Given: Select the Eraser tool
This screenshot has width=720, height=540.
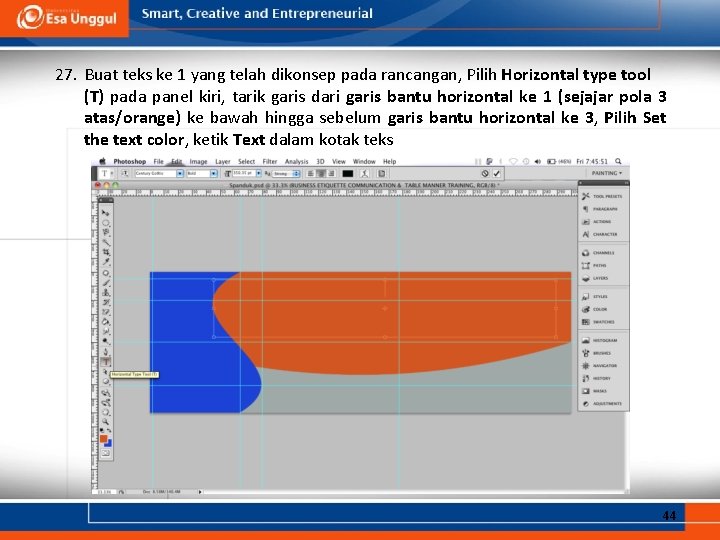Looking at the screenshot, I should click(106, 312).
